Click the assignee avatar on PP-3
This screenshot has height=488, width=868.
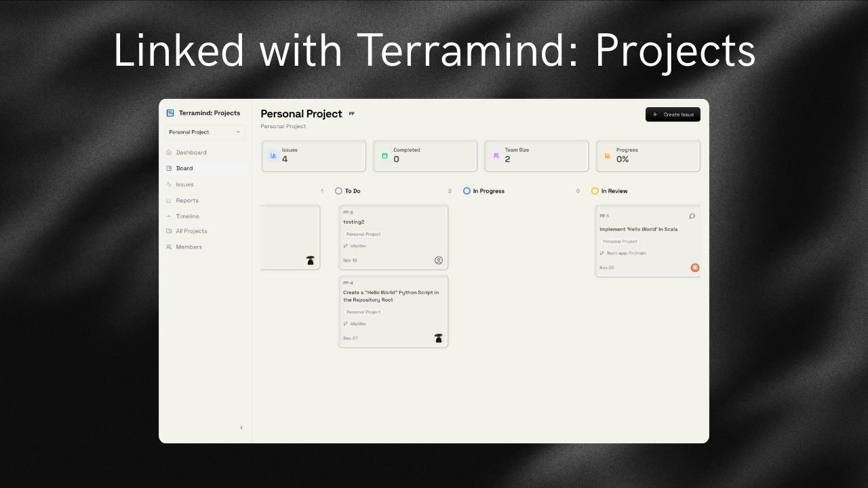point(438,260)
